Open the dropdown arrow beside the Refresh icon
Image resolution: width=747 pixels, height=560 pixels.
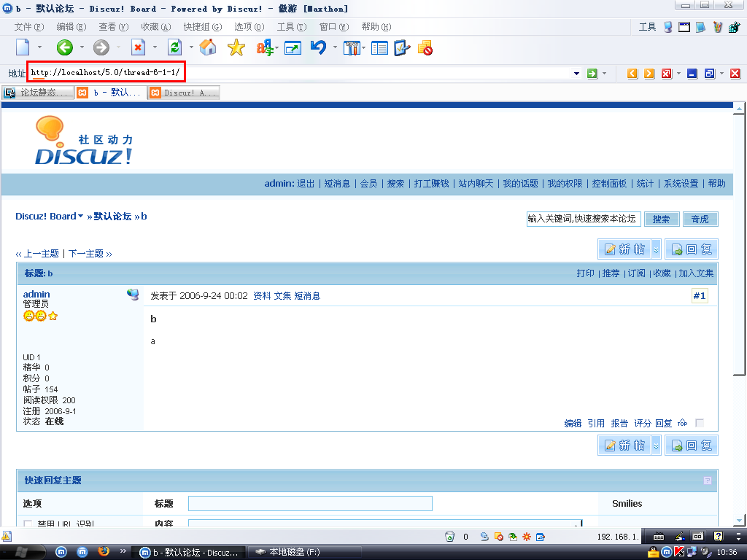point(191,47)
